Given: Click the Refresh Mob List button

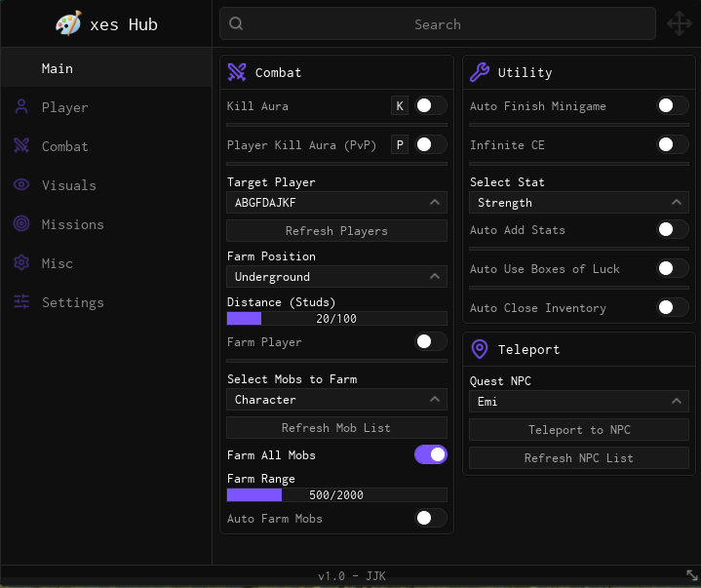Looking at the screenshot, I should (x=336, y=428).
